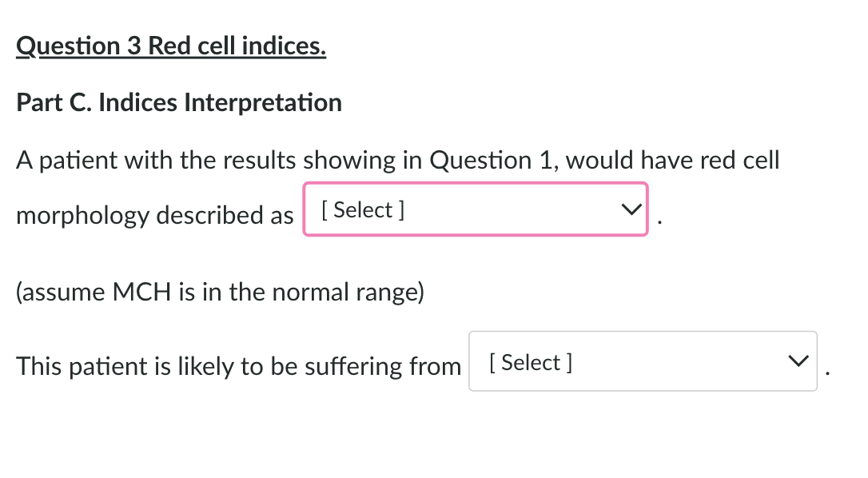Viewport: 868px width, 478px height.
Task: Click the chevron on the bottom Select dropdown
Action: coord(798,361)
